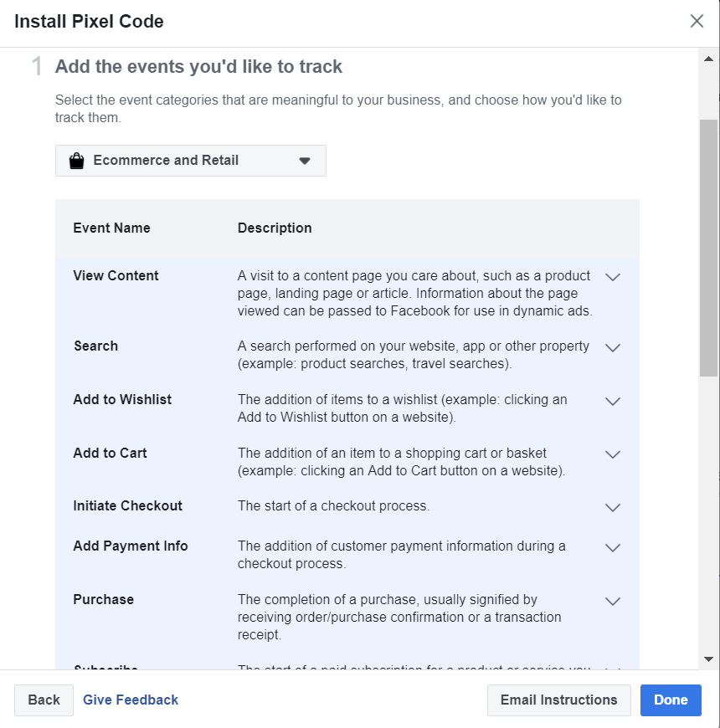Click the Back button
720x728 pixels.
(44, 700)
